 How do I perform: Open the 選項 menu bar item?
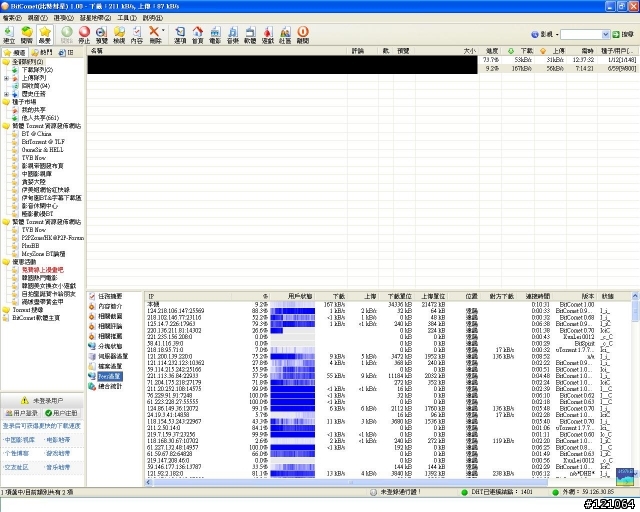[x=64, y=18]
